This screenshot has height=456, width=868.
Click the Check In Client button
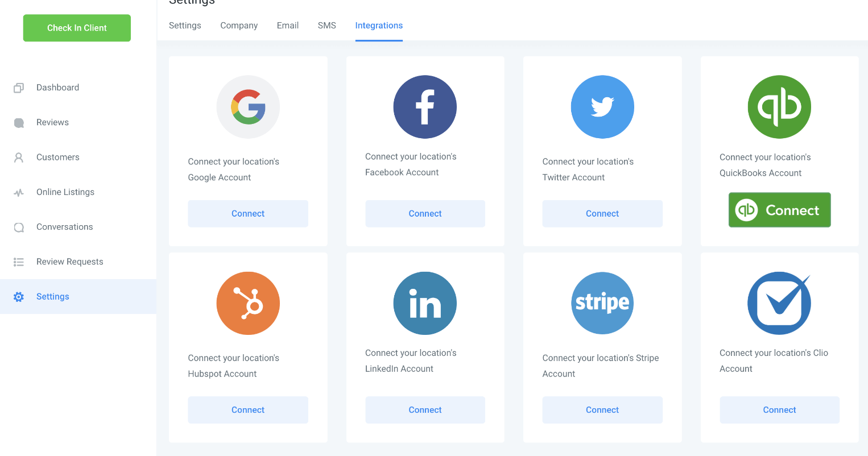[77, 28]
